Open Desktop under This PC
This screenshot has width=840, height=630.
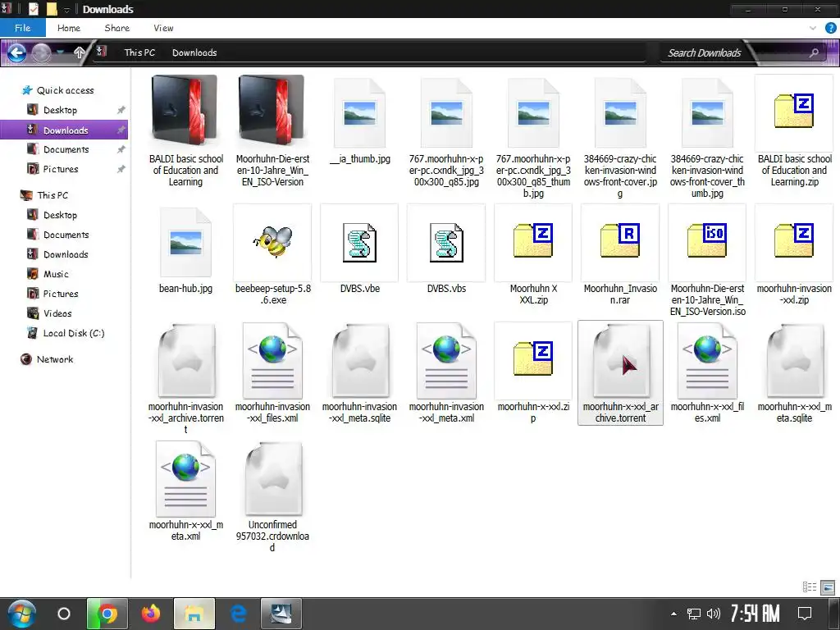click(60, 215)
